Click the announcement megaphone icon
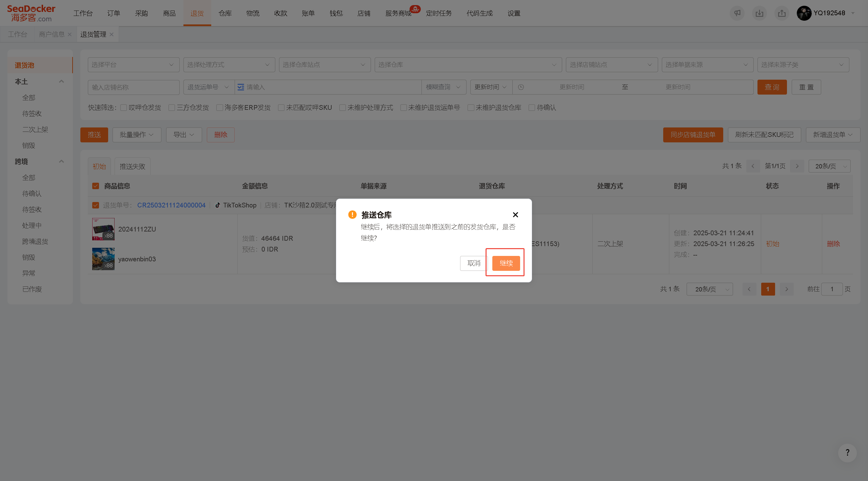Image resolution: width=868 pixels, height=481 pixels. (737, 13)
